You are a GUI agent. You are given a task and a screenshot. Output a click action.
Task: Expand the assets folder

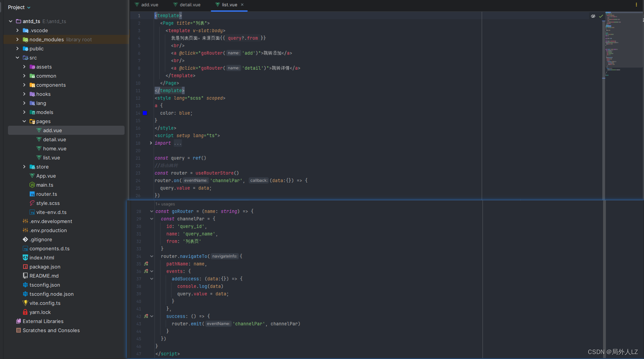tap(24, 67)
